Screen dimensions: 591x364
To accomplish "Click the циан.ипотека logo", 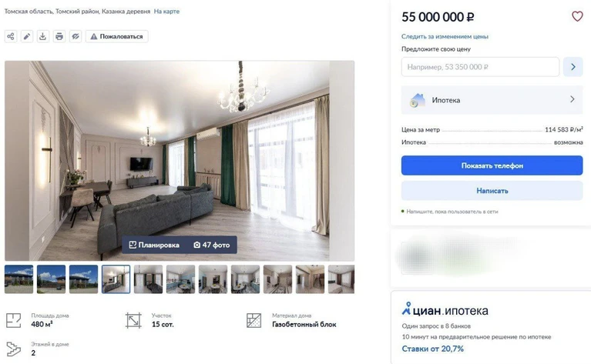I will [445, 309].
